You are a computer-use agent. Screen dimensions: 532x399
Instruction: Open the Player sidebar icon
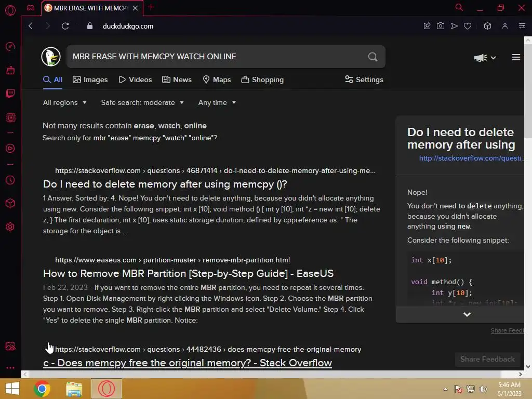10,148
